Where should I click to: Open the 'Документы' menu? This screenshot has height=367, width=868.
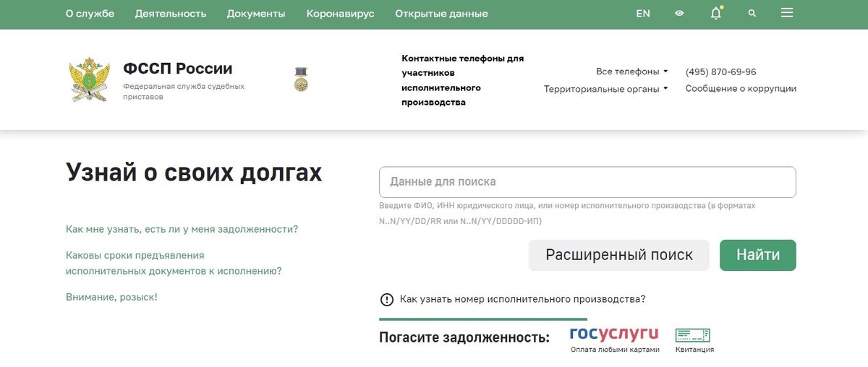coord(256,14)
